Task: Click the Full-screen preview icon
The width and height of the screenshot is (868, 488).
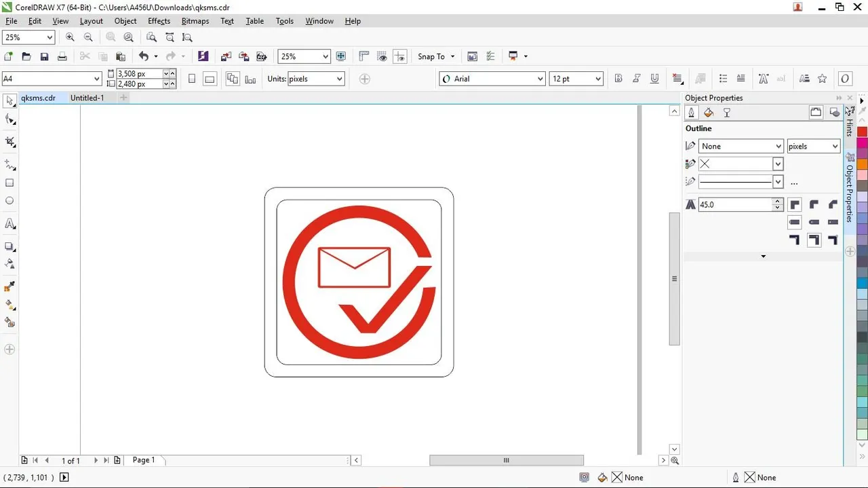Action: click(341, 56)
